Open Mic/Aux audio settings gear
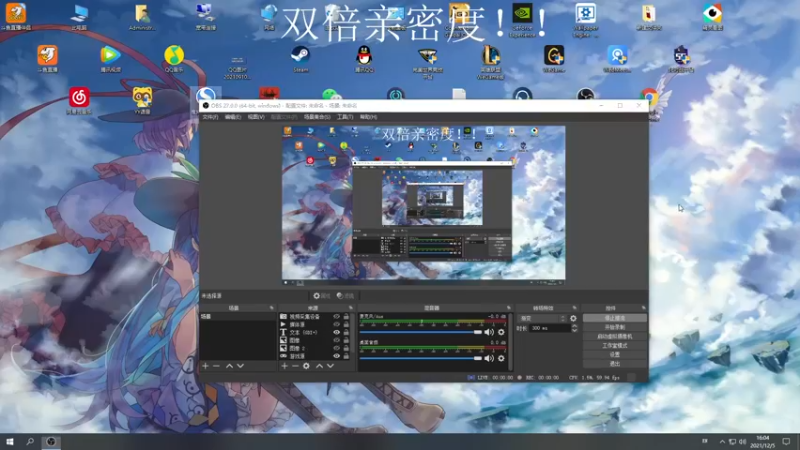This screenshot has width=800, height=450. coord(501,332)
